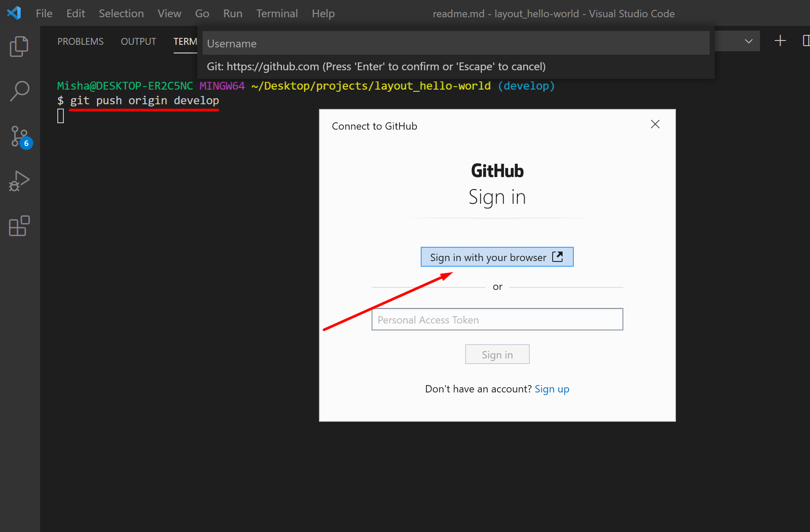Click the Misha@DESKTOP-ER2C5NC prompt text
Screen dimensions: 810x532
(x=125, y=86)
